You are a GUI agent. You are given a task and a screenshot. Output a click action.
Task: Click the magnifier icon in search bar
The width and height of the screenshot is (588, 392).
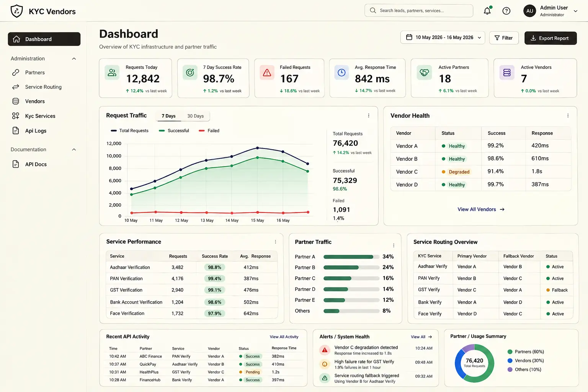(x=373, y=11)
